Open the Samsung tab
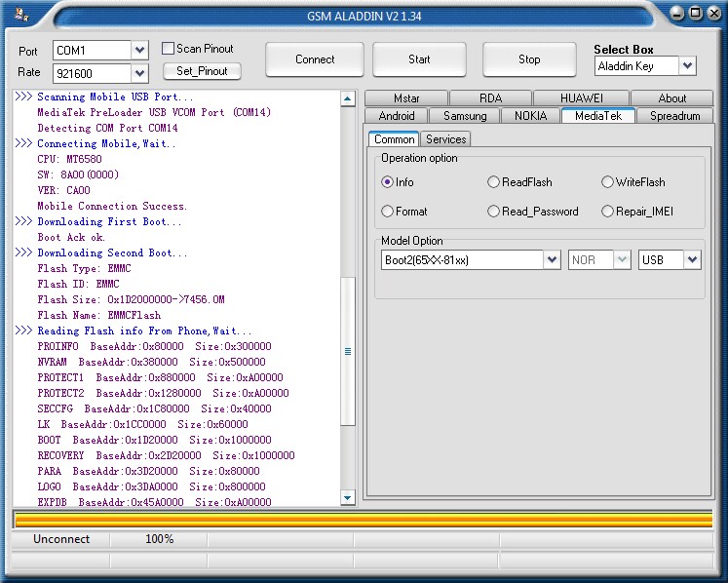The width and height of the screenshot is (728, 583). point(465,116)
